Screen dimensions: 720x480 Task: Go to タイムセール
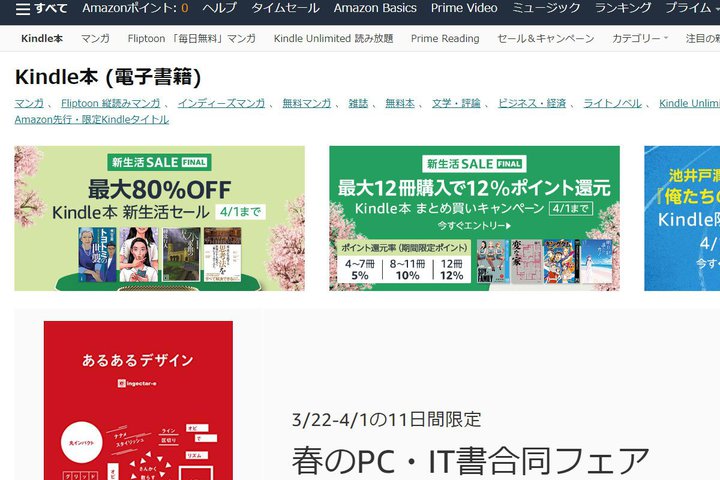tap(285, 8)
